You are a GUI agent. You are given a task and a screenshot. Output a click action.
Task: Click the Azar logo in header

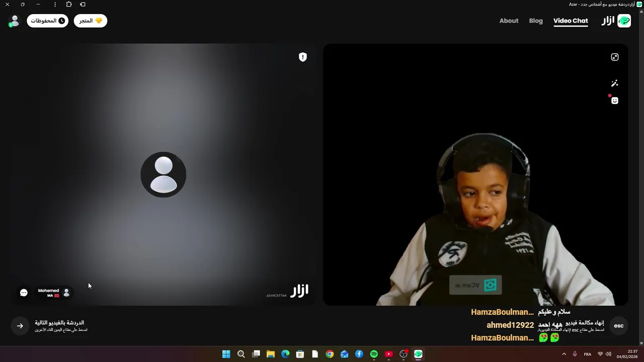[x=616, y=21]
